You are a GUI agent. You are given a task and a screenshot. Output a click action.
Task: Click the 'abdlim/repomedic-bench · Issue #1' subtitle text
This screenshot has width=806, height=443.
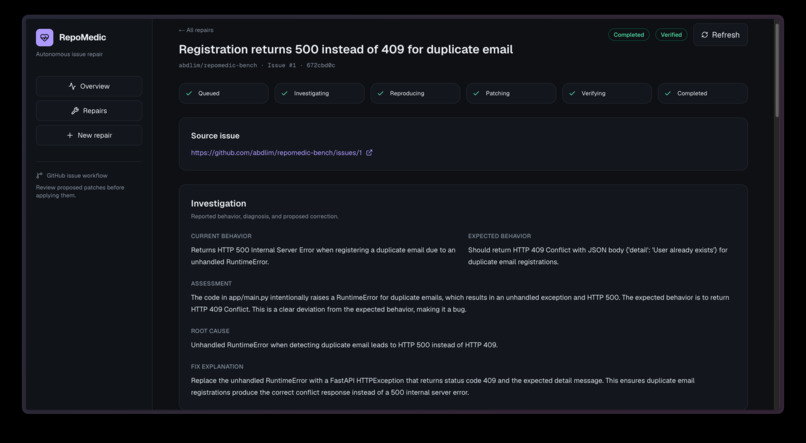click(x=257, y=66)
